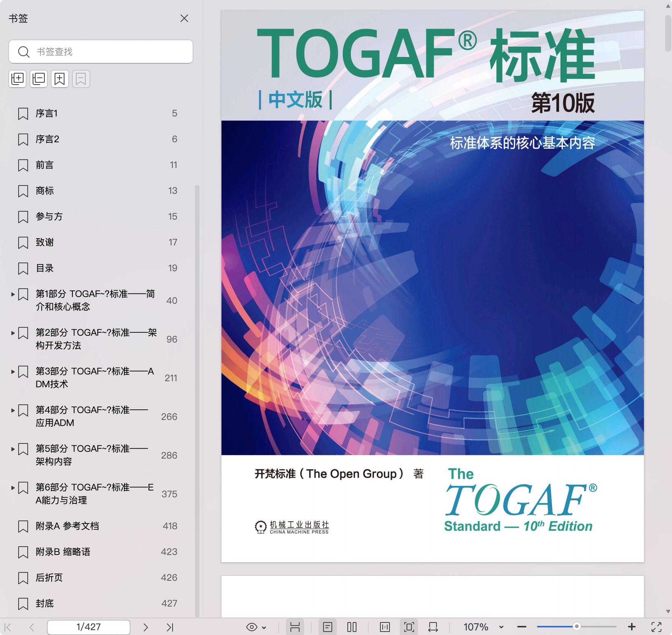Open the 107% zoom level dropdown
Image resolution: width=672 pixels, height=635 pixels.
point(501,627)
